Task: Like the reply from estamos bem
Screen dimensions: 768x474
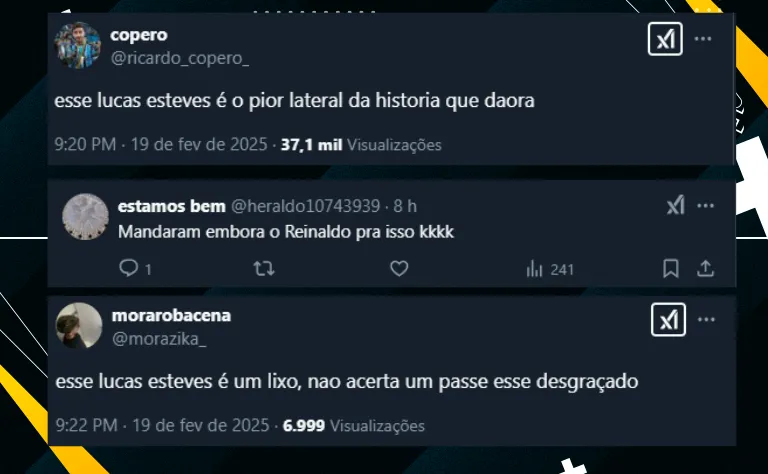Action: click(x=399, y=268)
